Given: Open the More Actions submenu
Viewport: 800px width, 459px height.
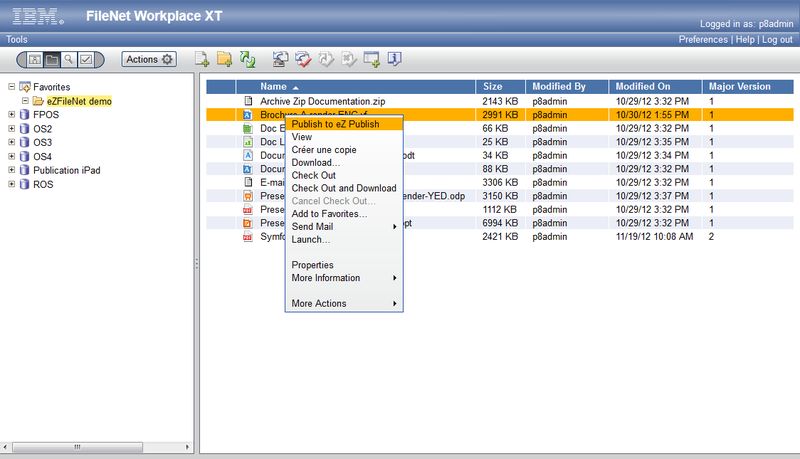Looking at the screenshot, I should click(x=344, y=303).
